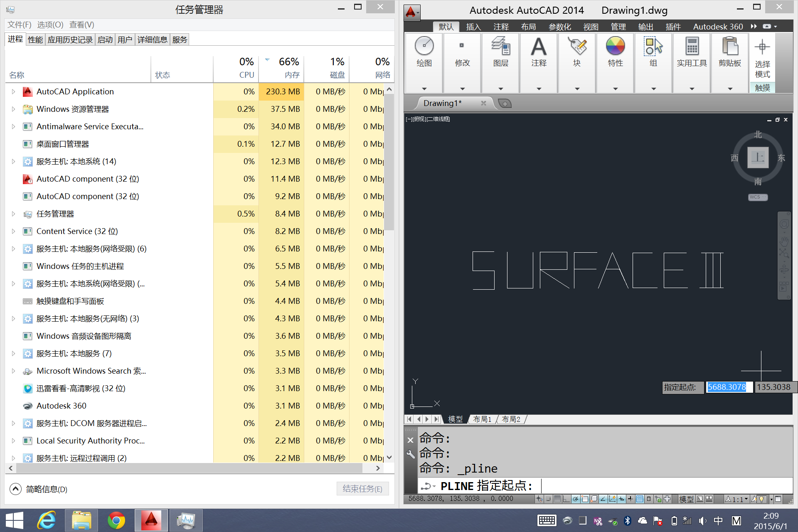This screenshot has width=798, height=532.
Task: Expand the Microsoft Windows Search row
Action: coord(13,371)
